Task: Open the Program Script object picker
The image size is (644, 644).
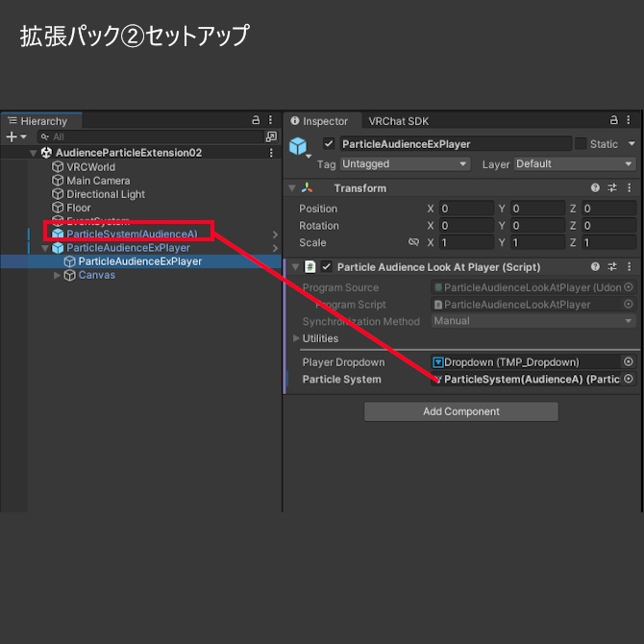Action: coord(629,304)
